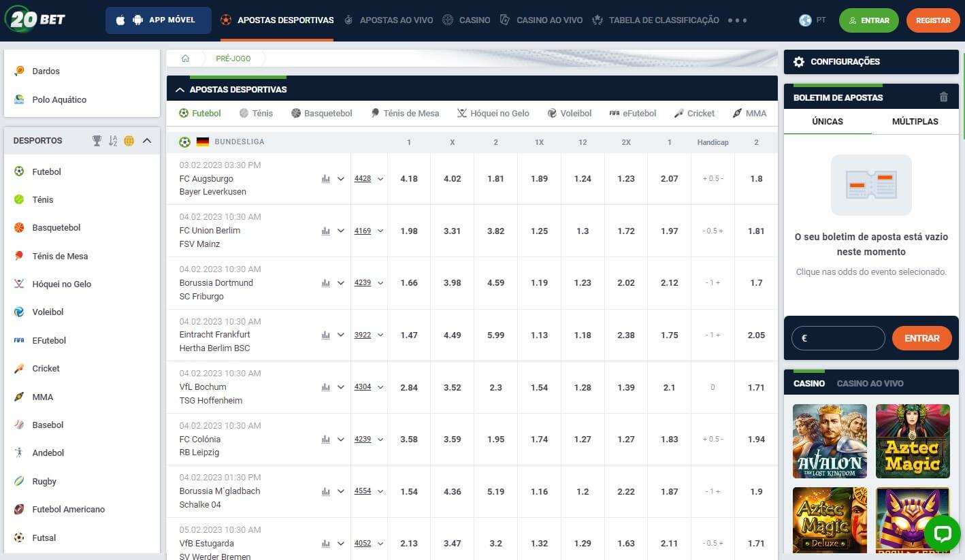Click the trophy icon in Desportos header
This screenshot has height=560, width=965.
pyautogui.click(x=97, y=141)
